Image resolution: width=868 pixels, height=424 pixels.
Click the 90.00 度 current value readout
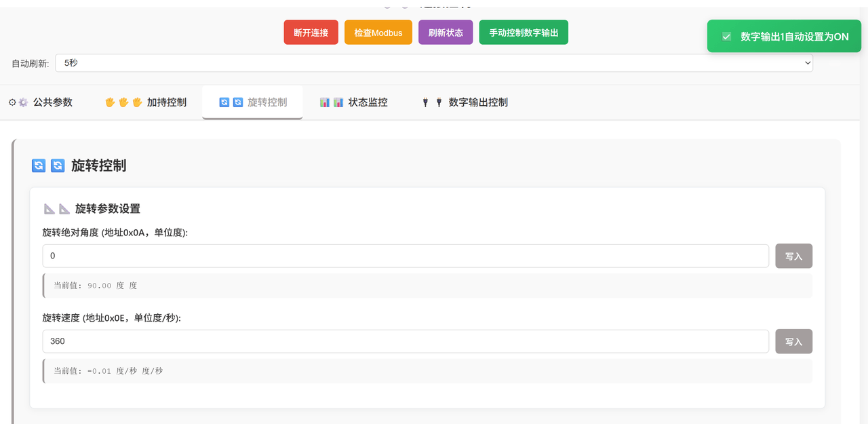pyautogui.click(x=99, y=286)
